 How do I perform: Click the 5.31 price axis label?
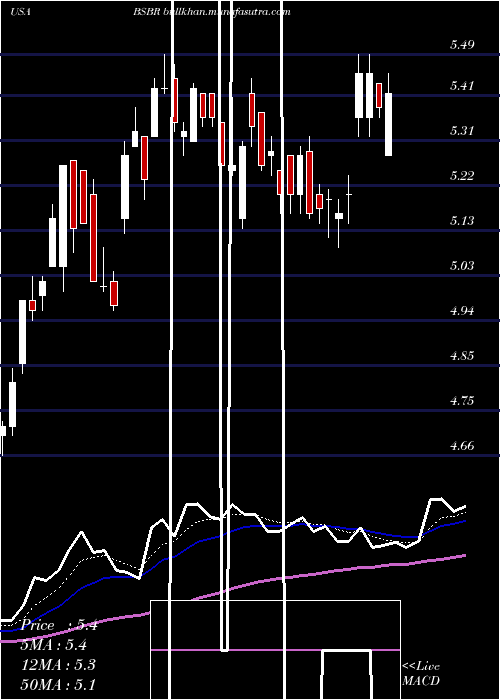462,131
